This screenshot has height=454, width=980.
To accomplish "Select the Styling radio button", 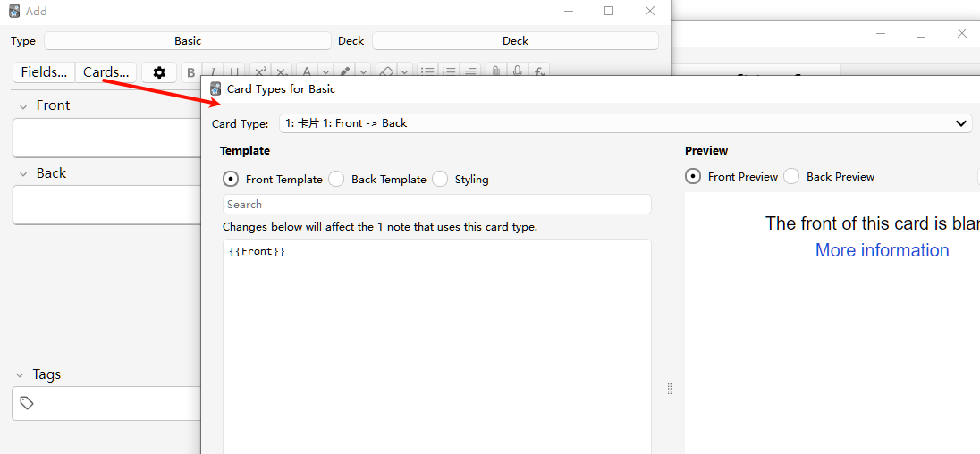I will [440, 180].
